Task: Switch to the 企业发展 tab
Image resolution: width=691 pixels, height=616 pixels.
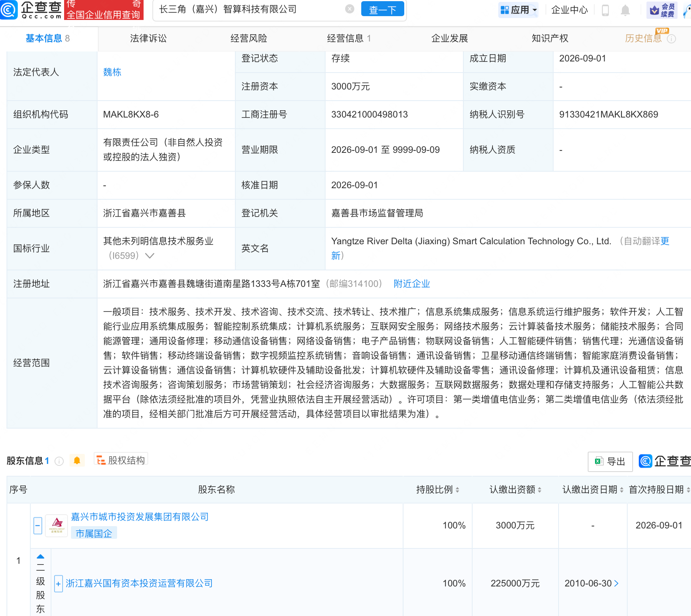Action: coord(450,38)
